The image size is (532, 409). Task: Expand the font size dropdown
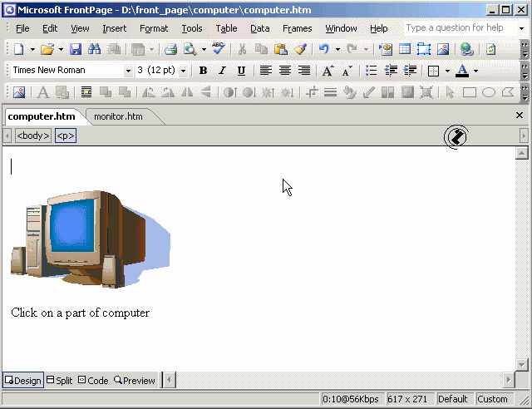click(183, 71)
